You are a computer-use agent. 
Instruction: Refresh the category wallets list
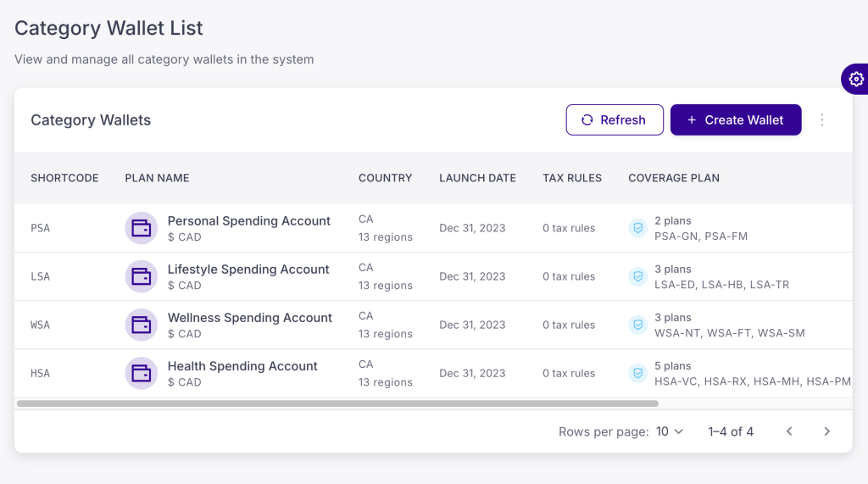point(613,120)
